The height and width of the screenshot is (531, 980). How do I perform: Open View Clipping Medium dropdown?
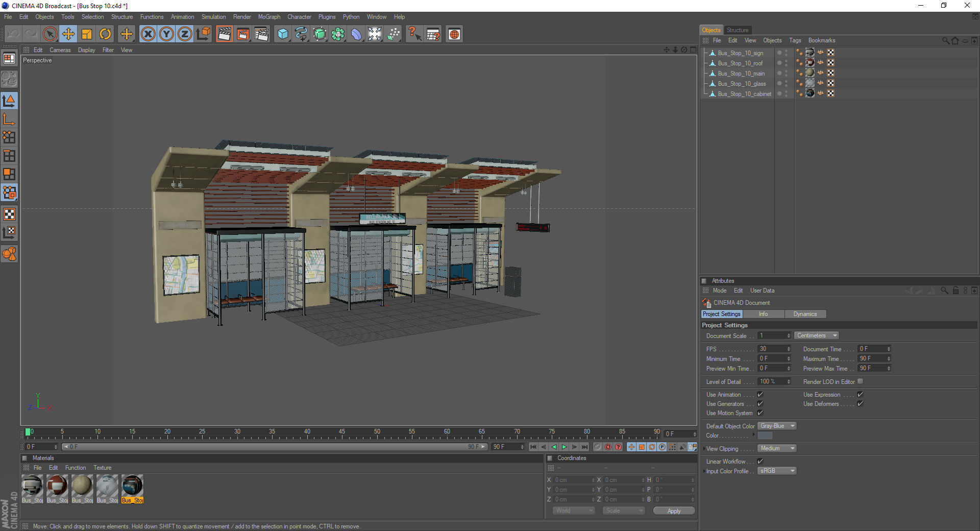[777, 448]
